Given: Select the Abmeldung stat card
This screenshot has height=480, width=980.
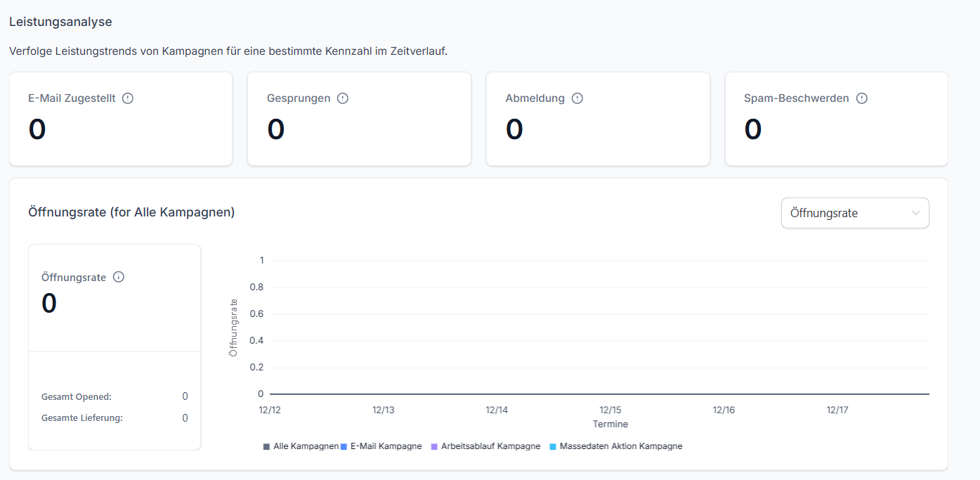Looking at the screenshot, I should point(598,119).
